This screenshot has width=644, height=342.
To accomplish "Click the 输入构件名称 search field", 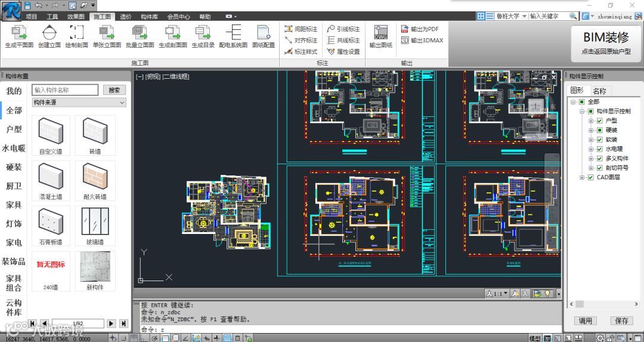I will [65, 90].
